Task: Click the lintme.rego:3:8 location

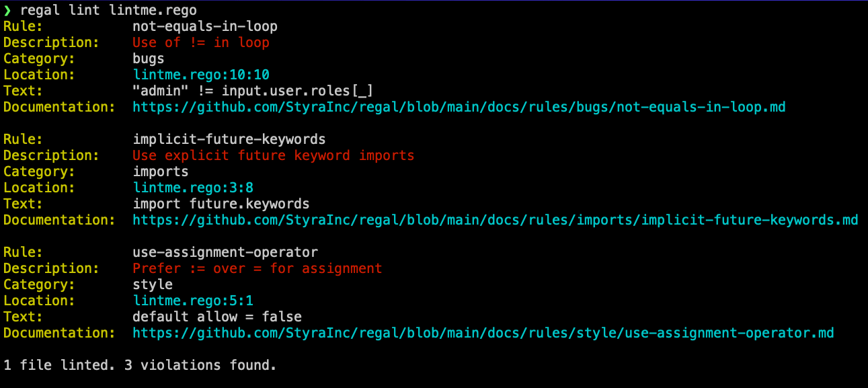Action: [193, 188]
